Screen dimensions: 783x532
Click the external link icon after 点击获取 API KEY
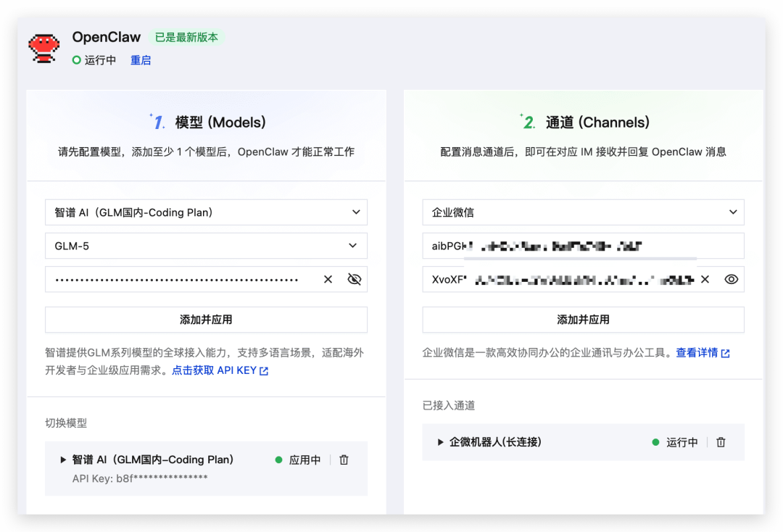(x=265, y=370)
